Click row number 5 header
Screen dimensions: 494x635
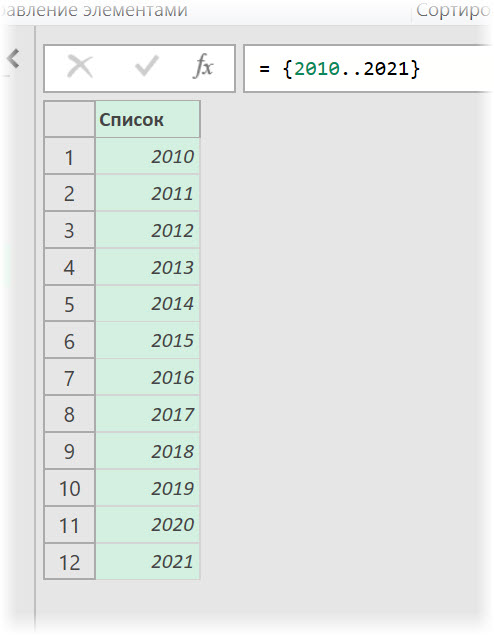(x=69, y=304)
